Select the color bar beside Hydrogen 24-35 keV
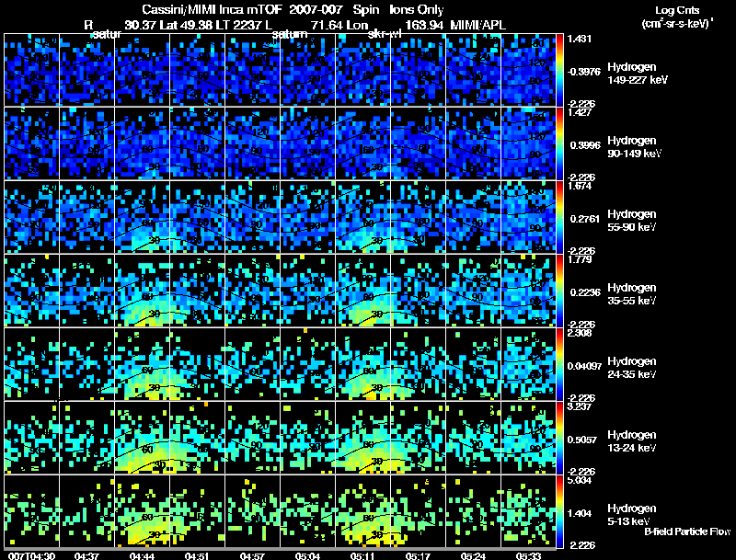Image resolution: width=736 pixels, height=560 pixels. (559, 364)
